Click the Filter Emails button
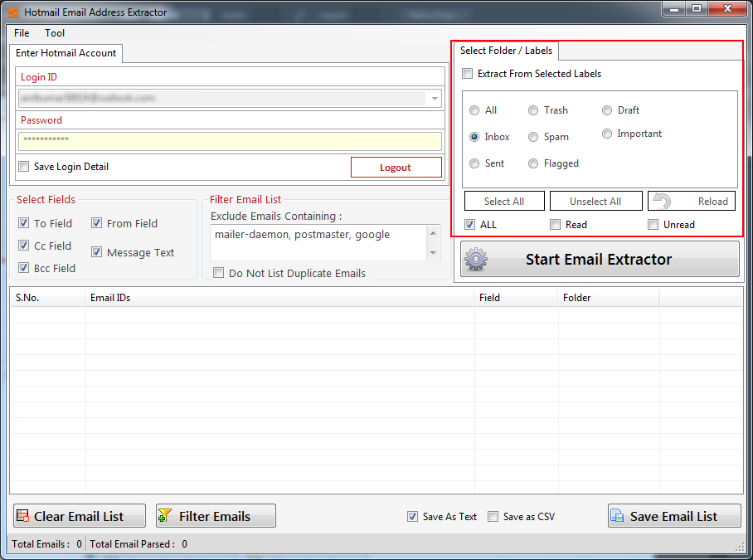 [216, 516]
